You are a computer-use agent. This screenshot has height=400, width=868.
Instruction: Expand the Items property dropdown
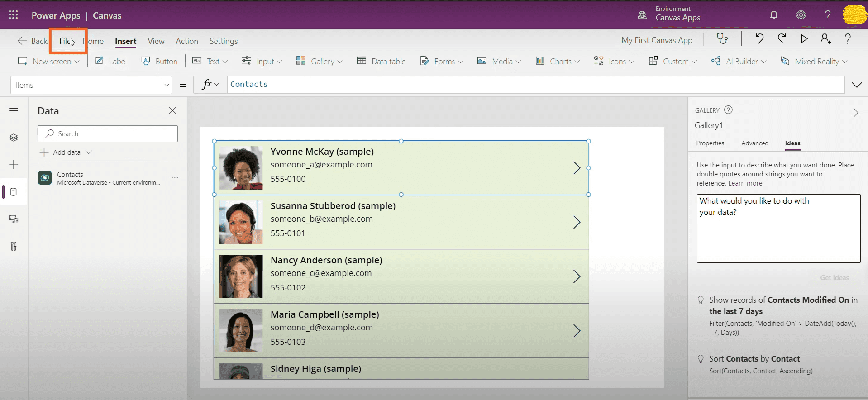[x=167, y=85]
